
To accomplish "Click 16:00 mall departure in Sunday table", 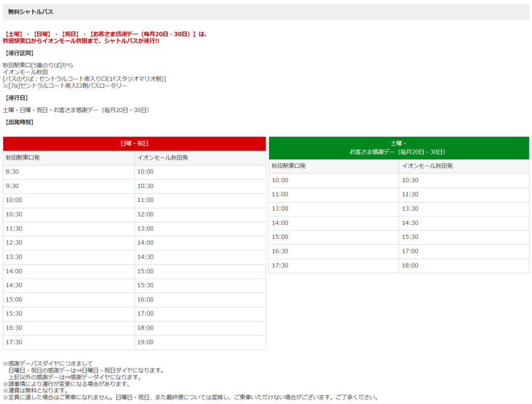I will [145, 300].
